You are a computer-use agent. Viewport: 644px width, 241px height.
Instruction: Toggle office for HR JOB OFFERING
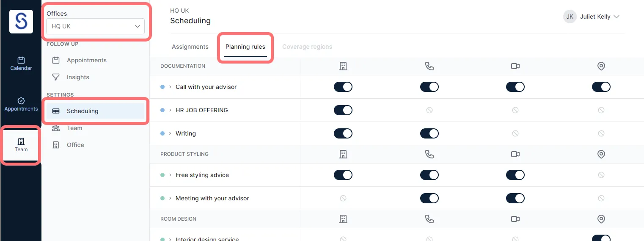pos(343,110)
